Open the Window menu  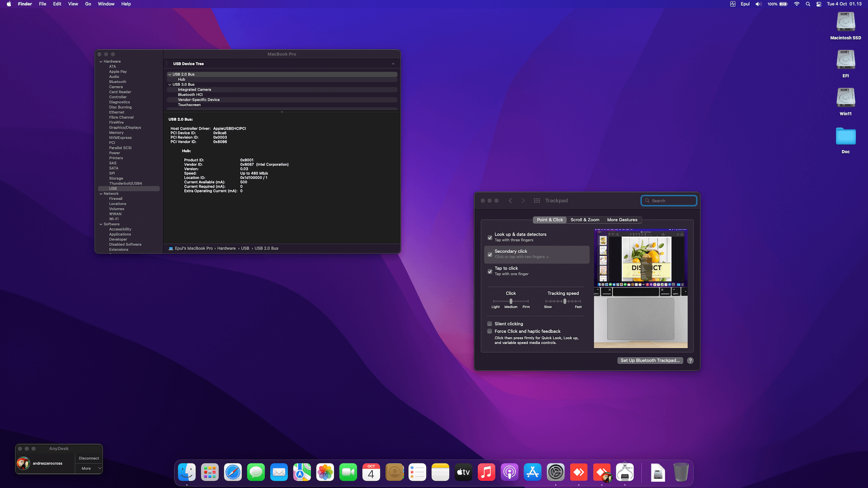[106, 4]
